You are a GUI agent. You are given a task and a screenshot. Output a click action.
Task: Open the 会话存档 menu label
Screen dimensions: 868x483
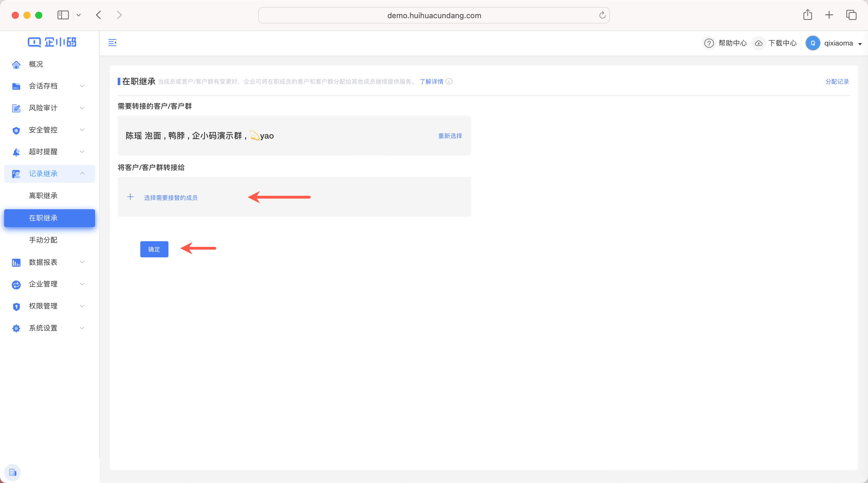(43, 86)
